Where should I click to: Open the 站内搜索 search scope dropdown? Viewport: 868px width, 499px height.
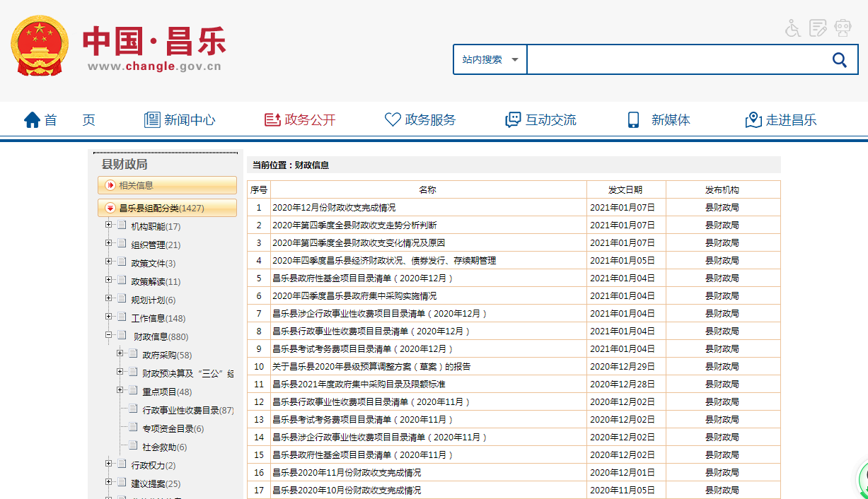point(490,60)
